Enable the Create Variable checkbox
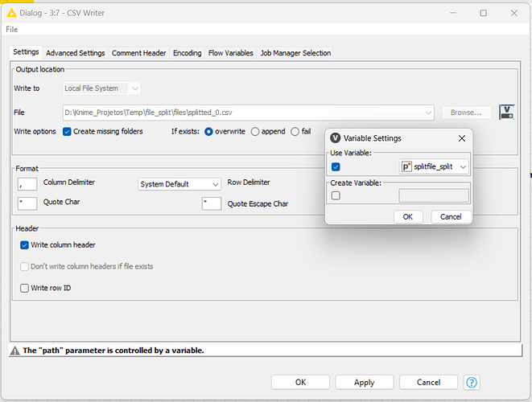This screenshot has width=532, height=402. pos(336,195)
